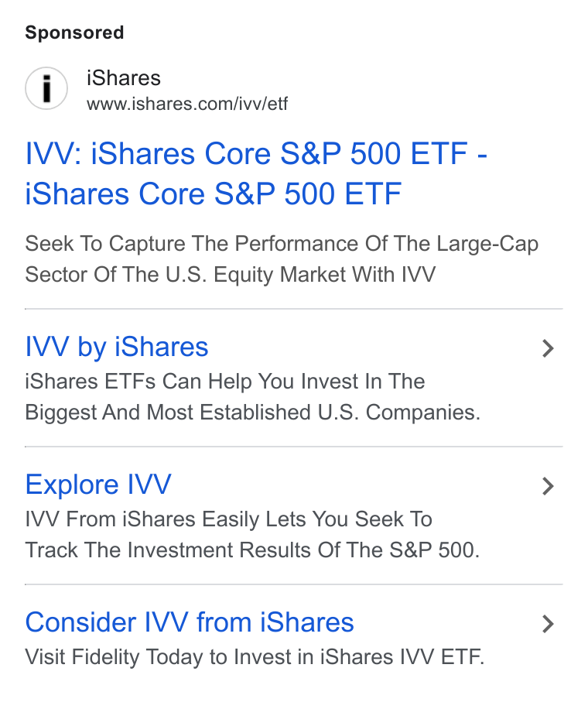Image resolution: width=588 pixels, height=709 pixels.
Task: Click the divider line above IVV by iShares
Action: 294,309
